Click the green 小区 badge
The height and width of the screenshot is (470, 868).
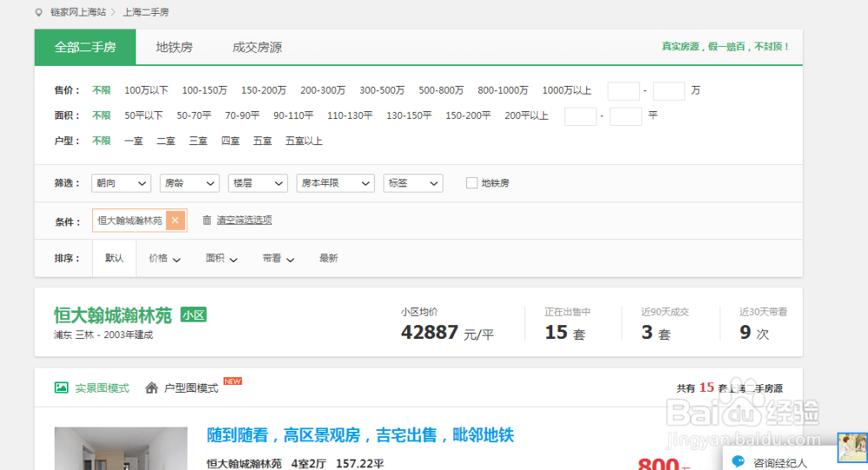pyautogui.click(x=194, y=315)
